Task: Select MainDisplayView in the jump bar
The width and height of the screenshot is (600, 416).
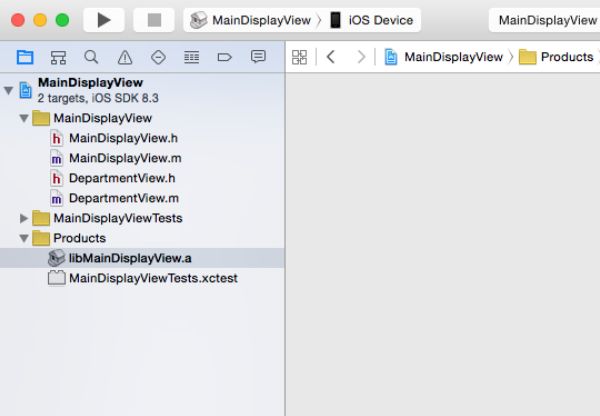Action: (x=444, y=57)
